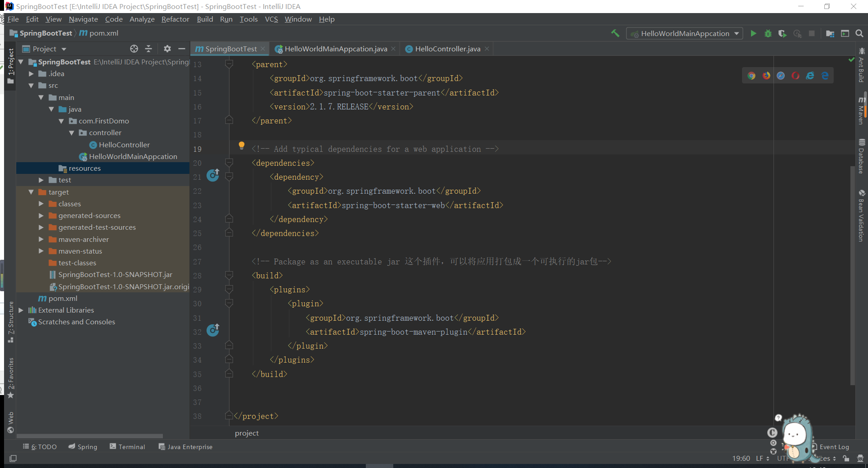Collapse the target folder
The width and height of the screenshot is (868, 468).
tap(31, 192)
